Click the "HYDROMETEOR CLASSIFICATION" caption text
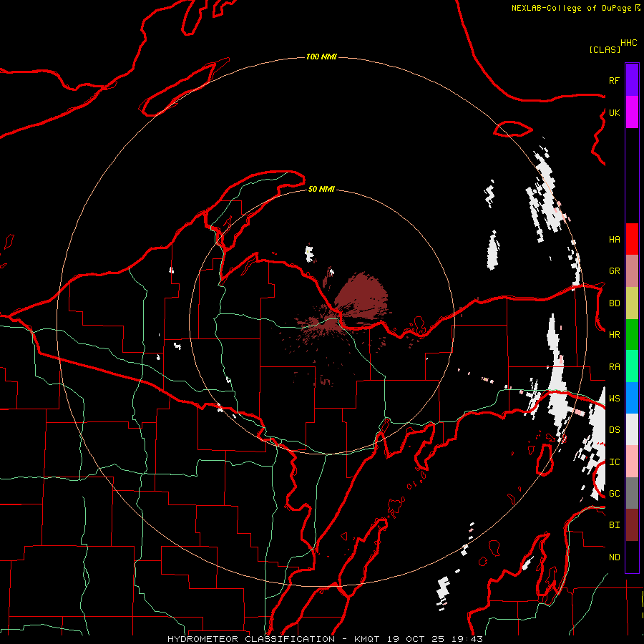Screen dimensions: 644x644 pos(251,639)
